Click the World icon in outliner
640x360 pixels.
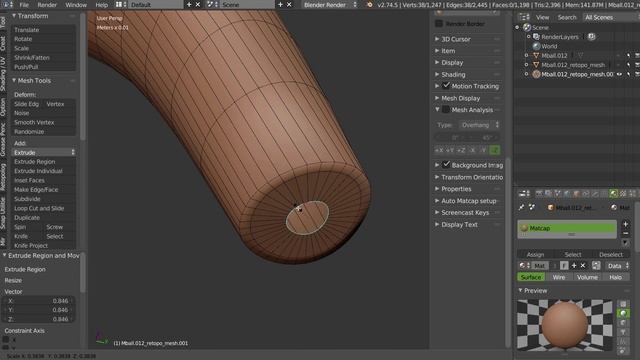536,46
